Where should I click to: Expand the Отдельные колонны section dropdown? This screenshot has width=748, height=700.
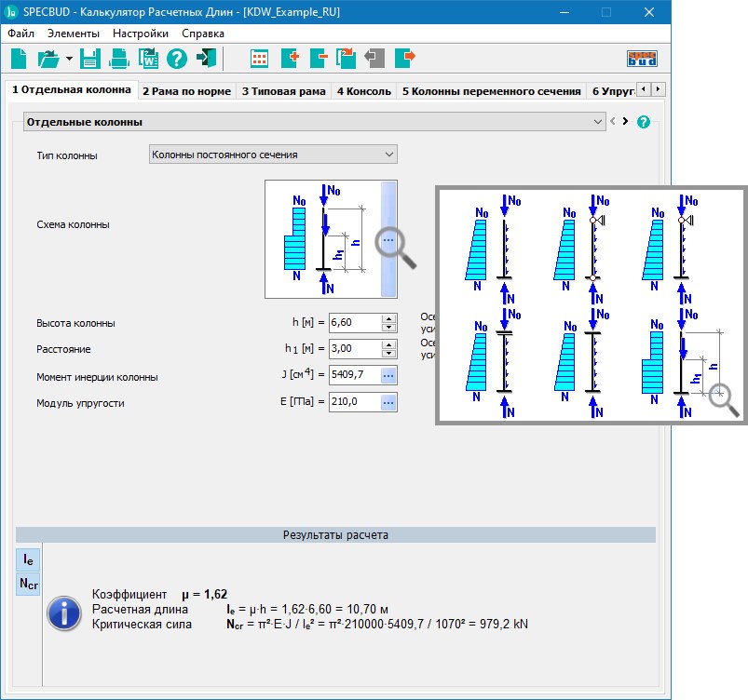click(x=598, y=122)
